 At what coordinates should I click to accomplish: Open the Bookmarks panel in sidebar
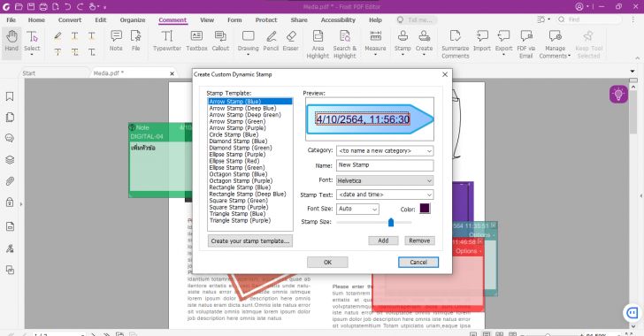coord(10,96)
